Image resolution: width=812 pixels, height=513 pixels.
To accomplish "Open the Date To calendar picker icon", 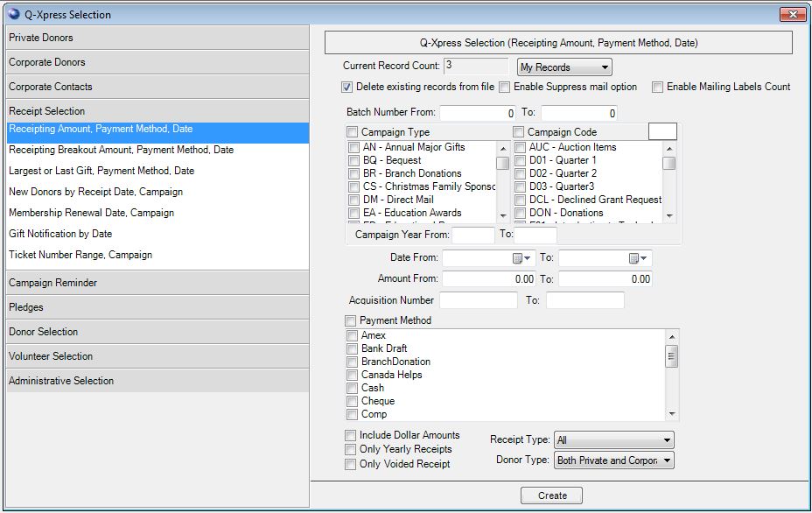I will coord(638,258).
